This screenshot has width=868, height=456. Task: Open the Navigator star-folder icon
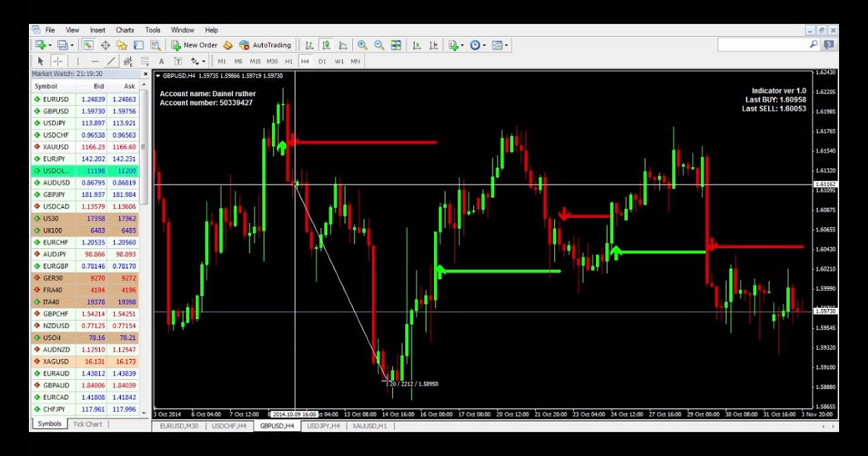[122, 45]
